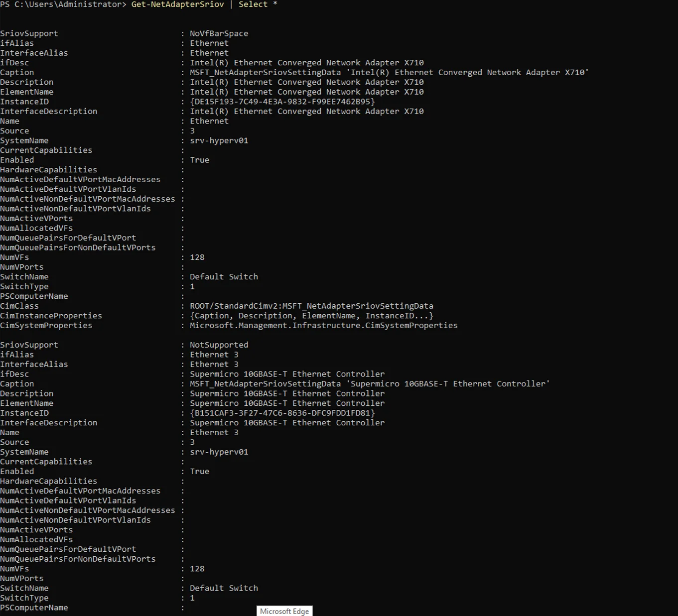This screenshot has height=616, width=678.
Task: Click the Supermicro value in the Description row
Action: [x=287, y=393]
